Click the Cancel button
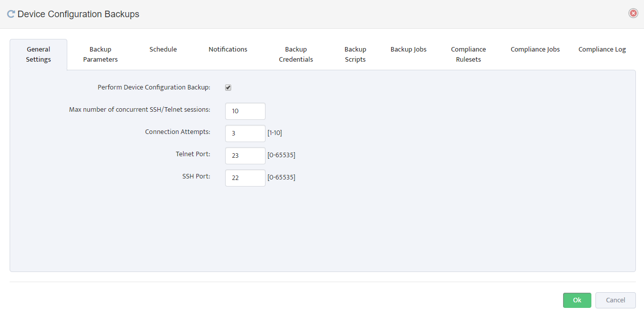This screenshot has height=316, width=644. click(x=616, y=300)
